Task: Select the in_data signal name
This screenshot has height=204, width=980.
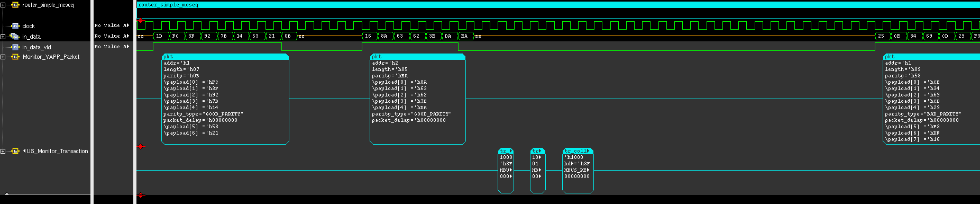Action: [31, 37]
